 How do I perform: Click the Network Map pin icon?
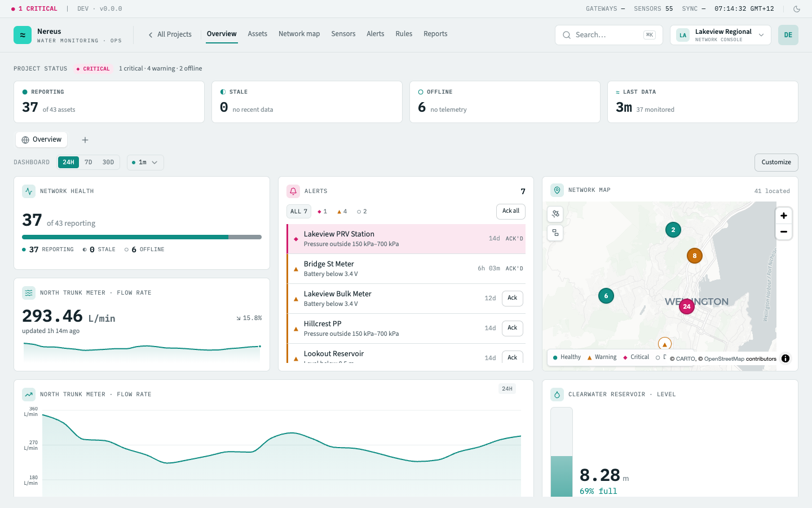coord(557,190)
